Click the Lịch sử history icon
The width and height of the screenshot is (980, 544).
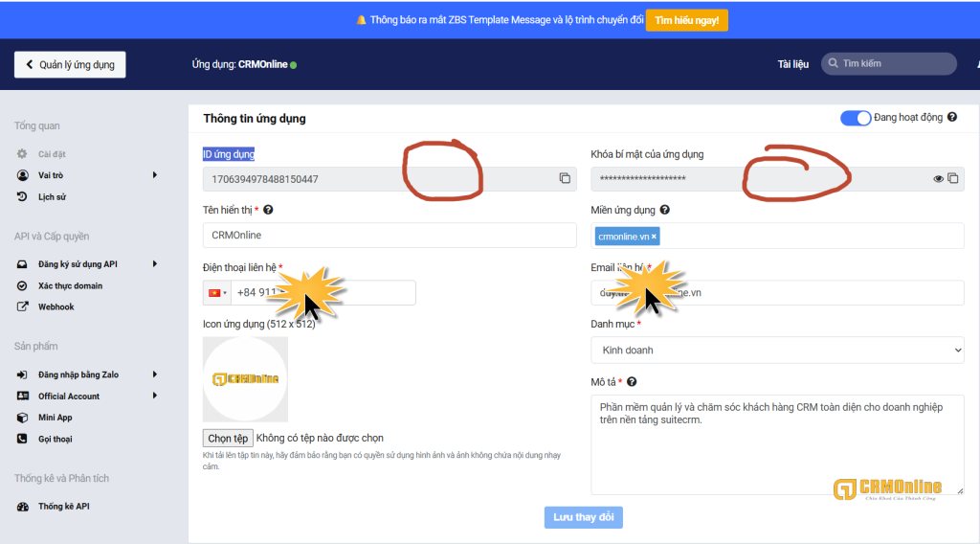point(22,196)
